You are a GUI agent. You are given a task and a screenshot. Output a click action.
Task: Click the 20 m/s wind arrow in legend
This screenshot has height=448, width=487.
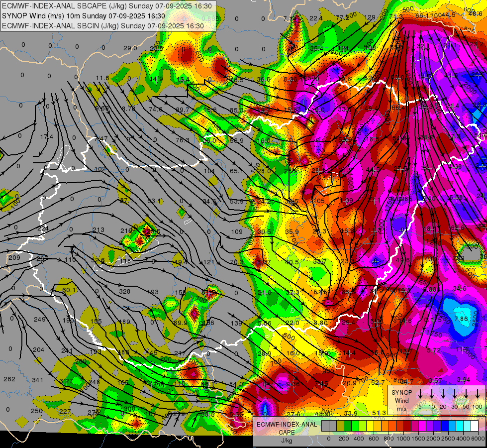click(x=443, y=394)
